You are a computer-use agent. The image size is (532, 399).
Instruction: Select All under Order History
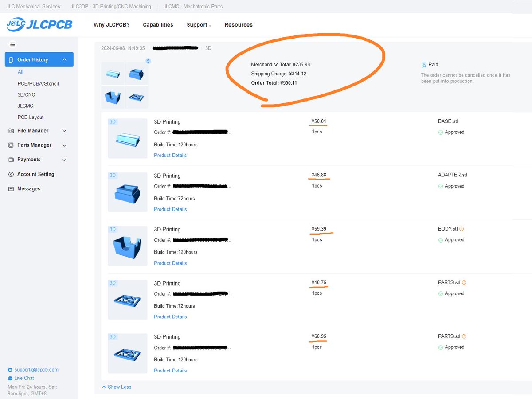(20, 72)
